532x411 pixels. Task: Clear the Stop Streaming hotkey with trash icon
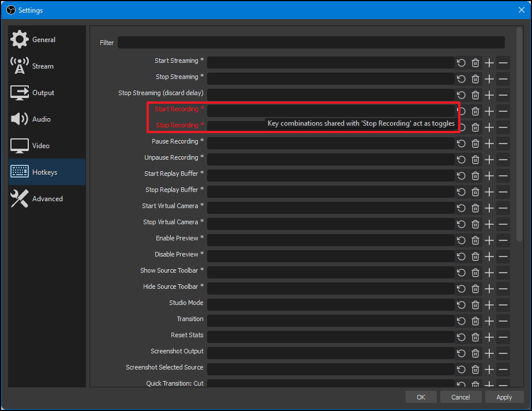[475, 78]
